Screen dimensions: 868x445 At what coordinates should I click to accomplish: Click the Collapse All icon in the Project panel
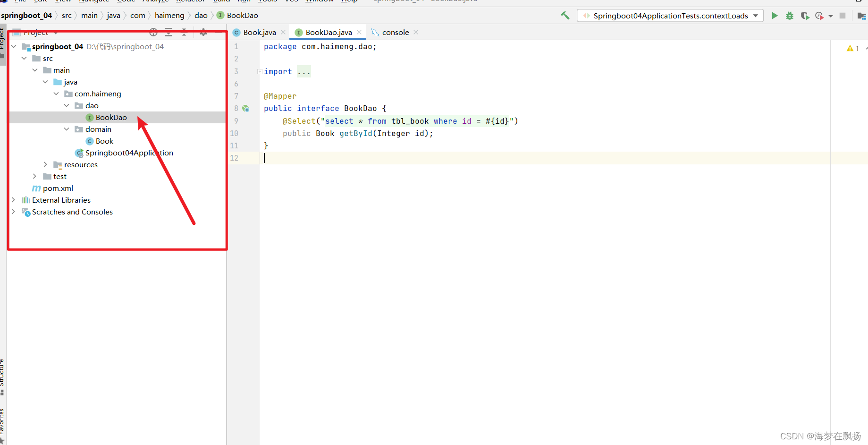click(x=184, y=32)
